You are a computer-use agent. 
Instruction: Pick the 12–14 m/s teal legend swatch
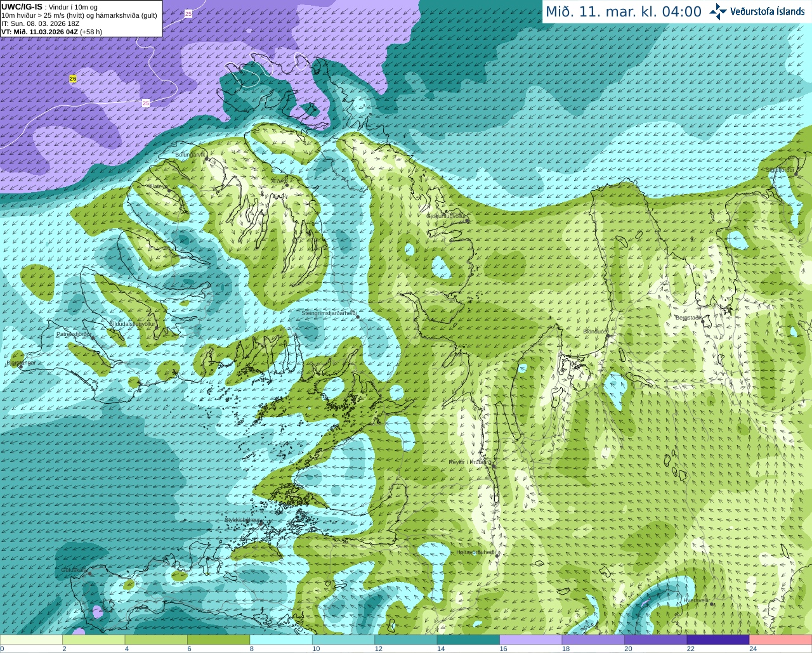pos(406,640)
